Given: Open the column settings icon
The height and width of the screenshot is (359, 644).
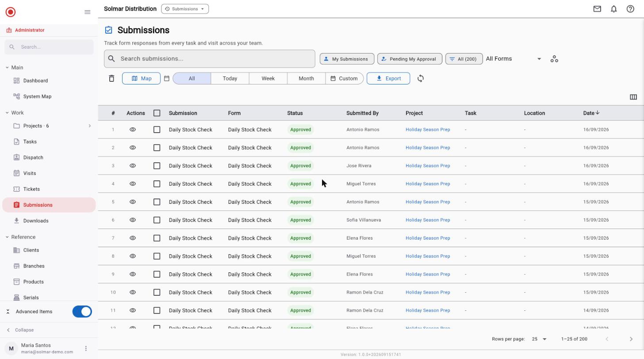Looking at the screenshot, I should (633, 97).
